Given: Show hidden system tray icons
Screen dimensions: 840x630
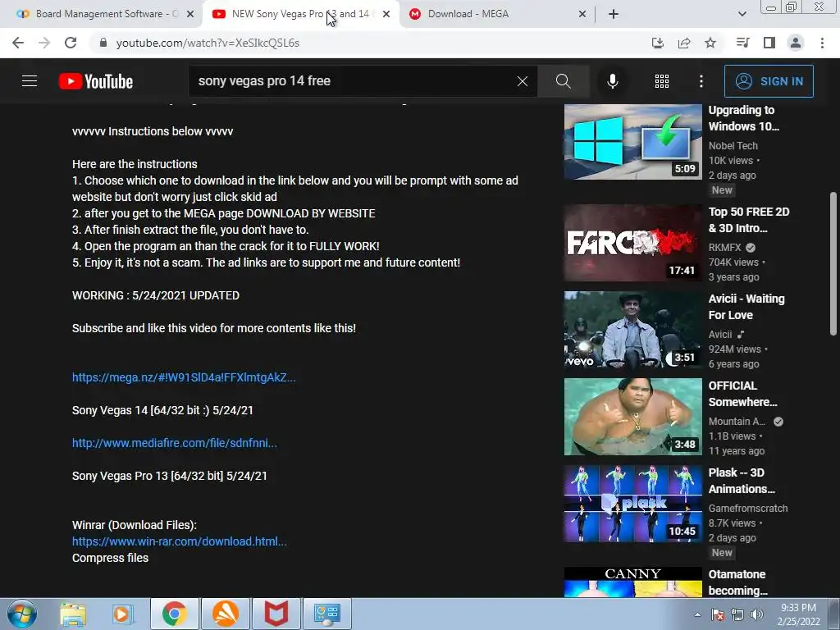Looking at the screenshot, I should [697, 614].
